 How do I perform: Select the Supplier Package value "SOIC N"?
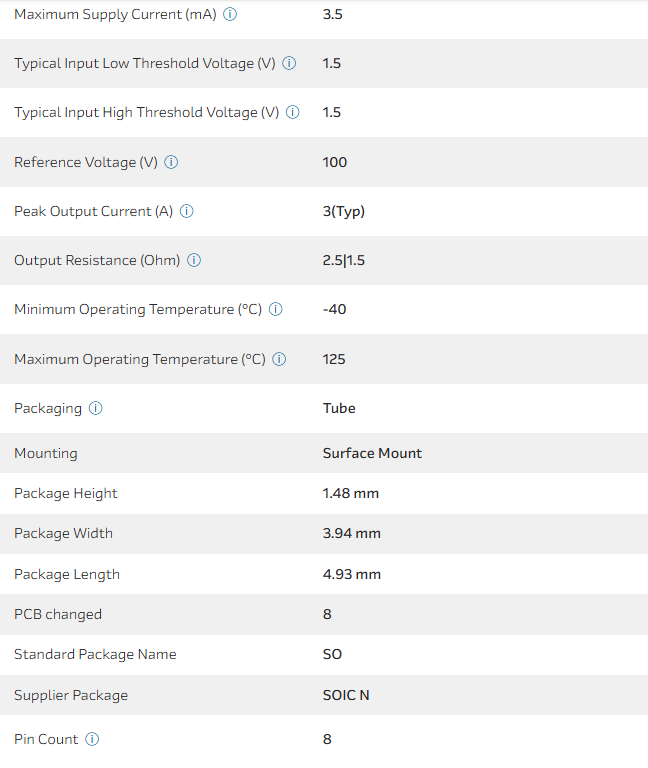(346, 695)
